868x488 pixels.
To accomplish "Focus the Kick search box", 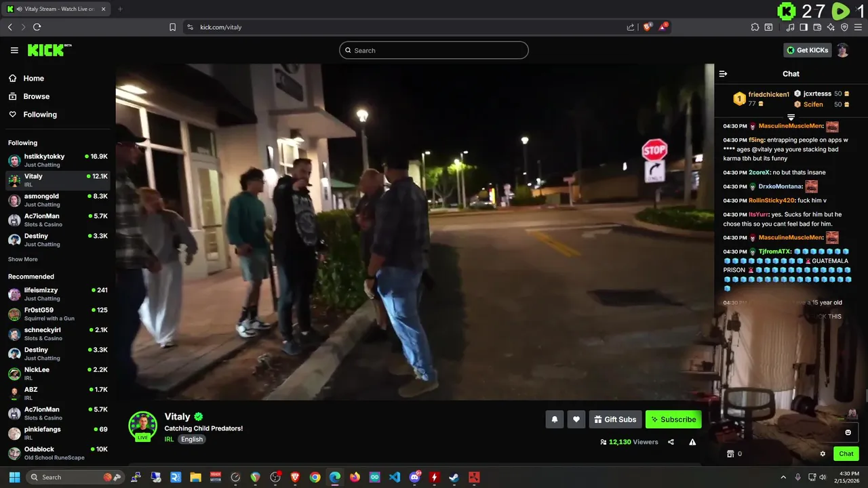I will [x=434, y=50].
